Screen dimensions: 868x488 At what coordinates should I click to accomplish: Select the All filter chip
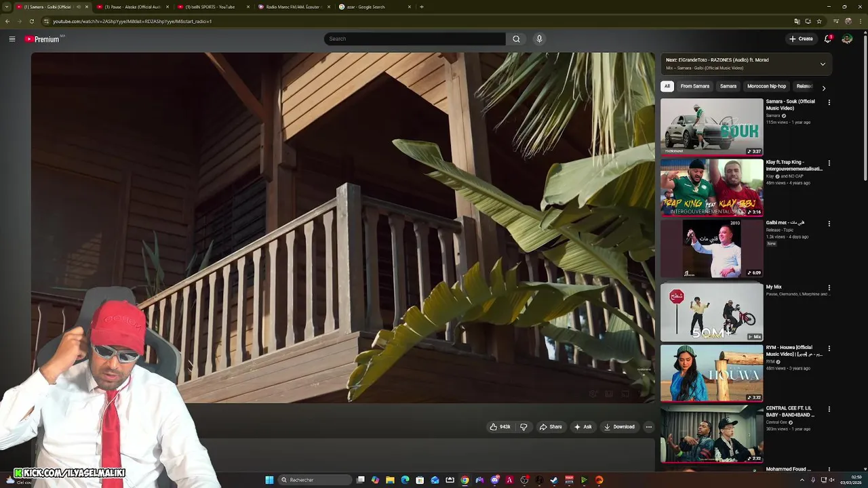(667, 86)
